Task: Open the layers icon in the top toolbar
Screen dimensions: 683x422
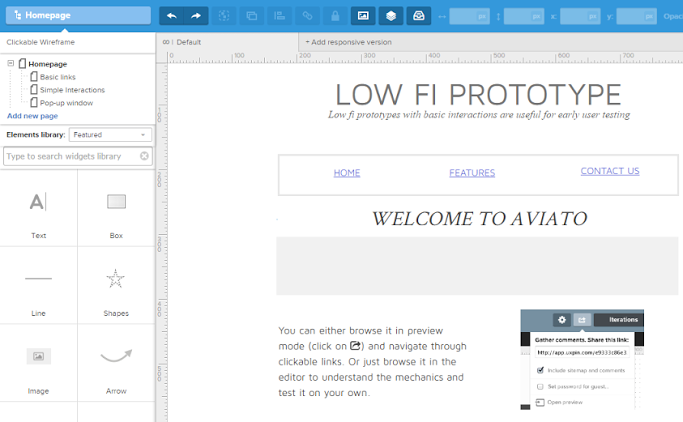Action: [391, 16]
